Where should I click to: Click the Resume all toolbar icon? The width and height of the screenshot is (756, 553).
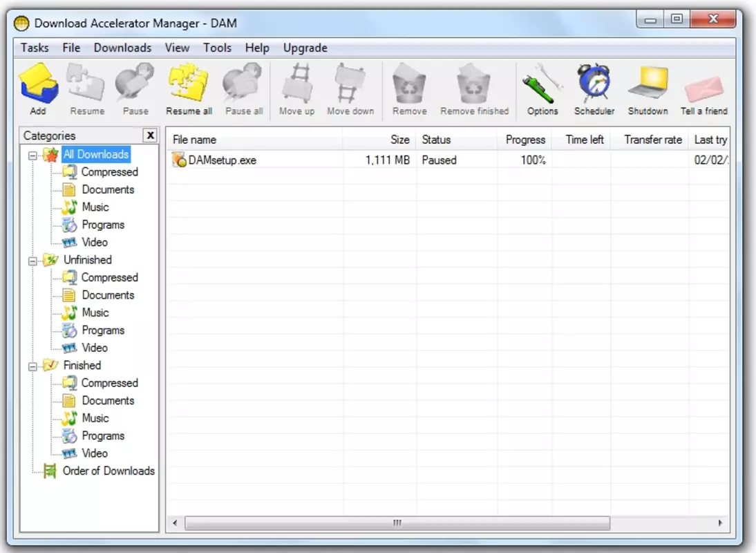point(189,83)
